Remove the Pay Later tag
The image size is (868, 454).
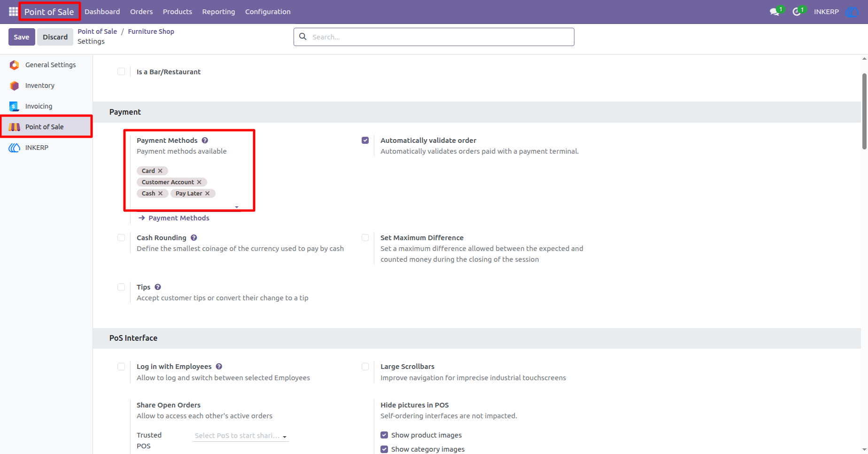pos(207,194)
